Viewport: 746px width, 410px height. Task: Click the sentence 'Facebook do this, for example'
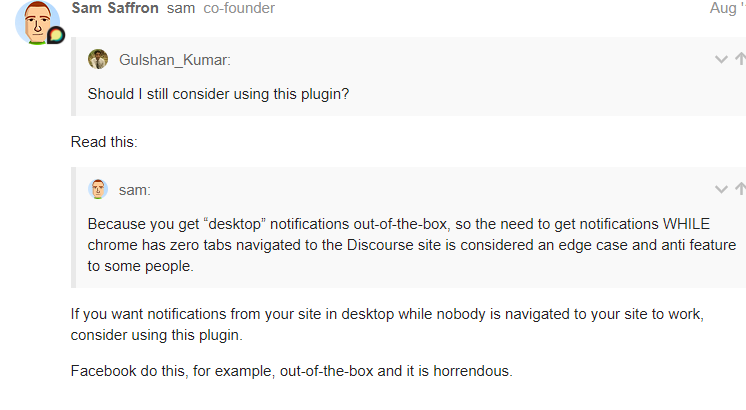pyautogui.click(x=292, y=371)
